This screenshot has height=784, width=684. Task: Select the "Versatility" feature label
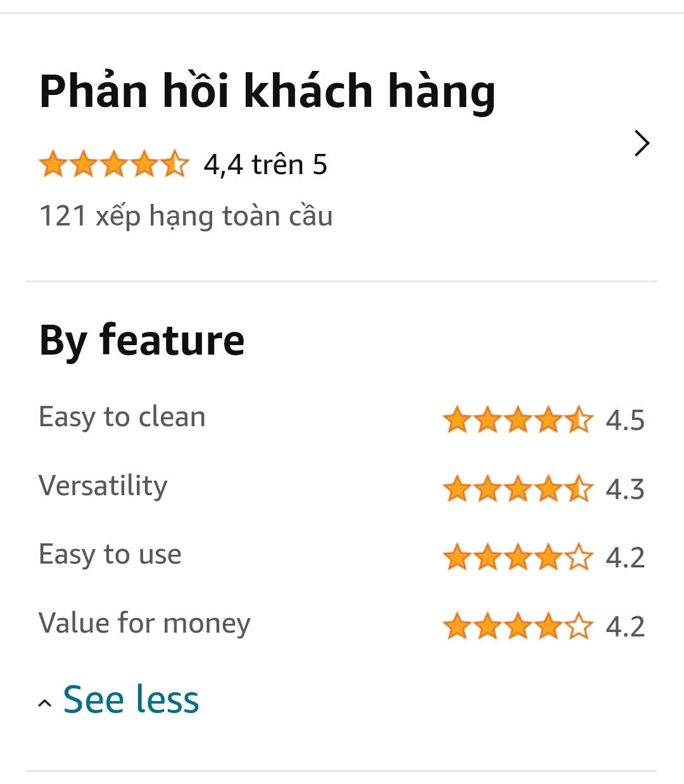[x=103, y=486]
